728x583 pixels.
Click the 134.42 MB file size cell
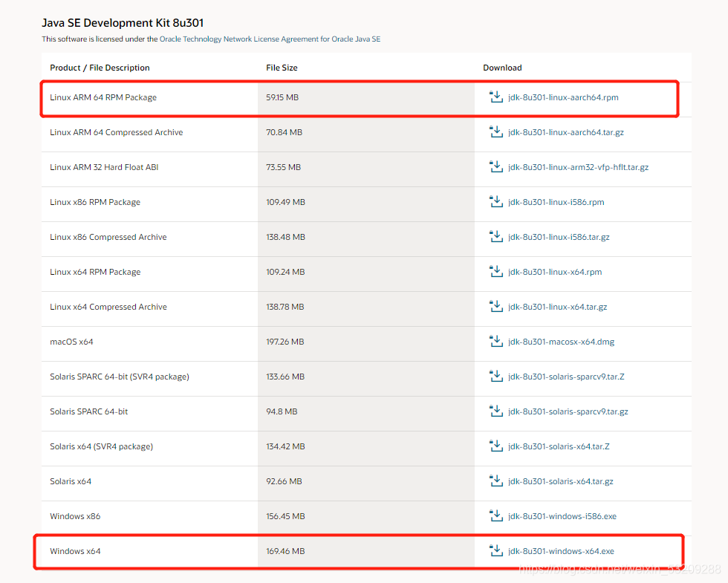pyautogui.click(x=365, y=449)
